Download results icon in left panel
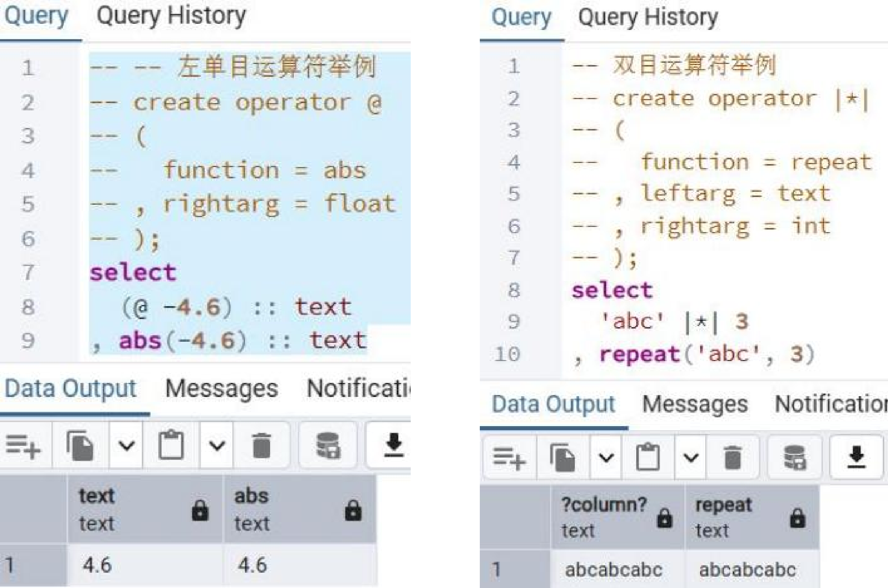The image size is (888, 588). coord(394,445)
